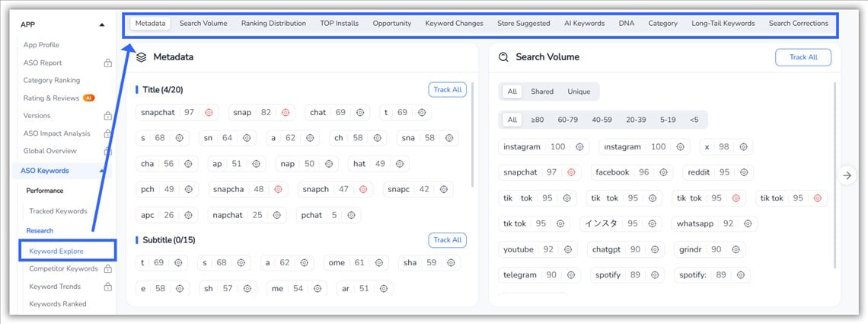Click the lock icon next to Competitor Keywords

[x=108, y=269]
